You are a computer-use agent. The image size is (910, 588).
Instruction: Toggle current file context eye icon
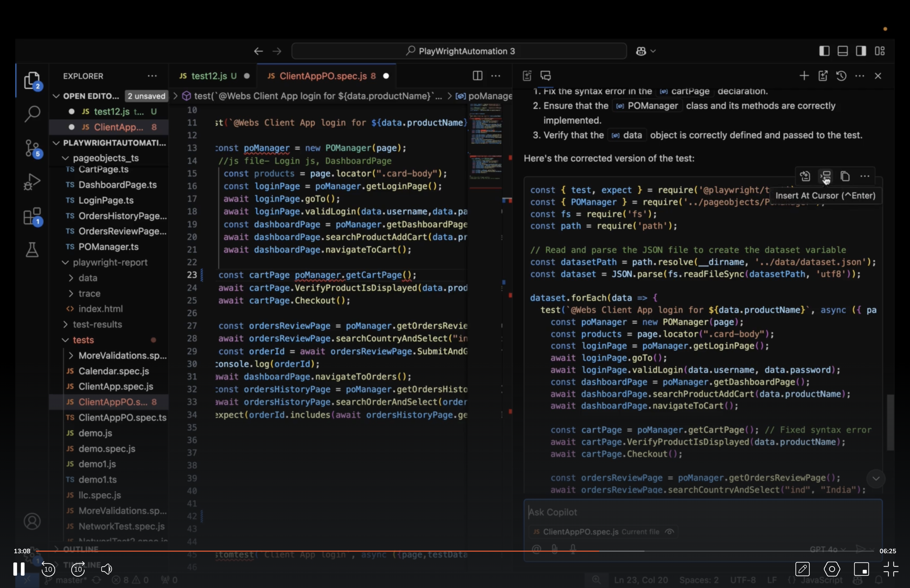click(669, 531)
